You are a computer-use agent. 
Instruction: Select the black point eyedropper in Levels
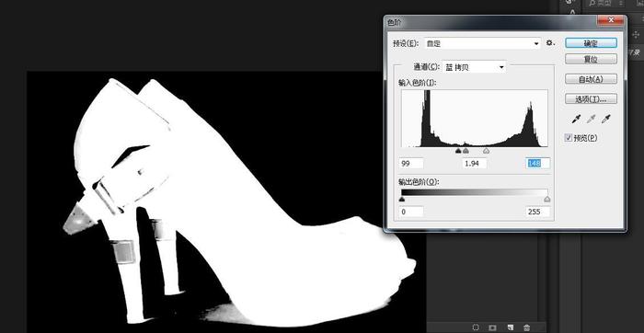(576, 119)
